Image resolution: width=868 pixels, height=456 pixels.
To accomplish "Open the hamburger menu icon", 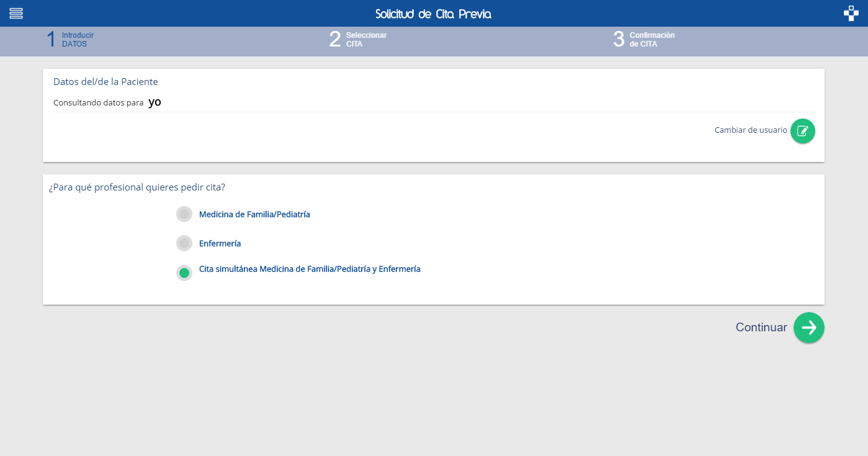I will pos(16,13).
